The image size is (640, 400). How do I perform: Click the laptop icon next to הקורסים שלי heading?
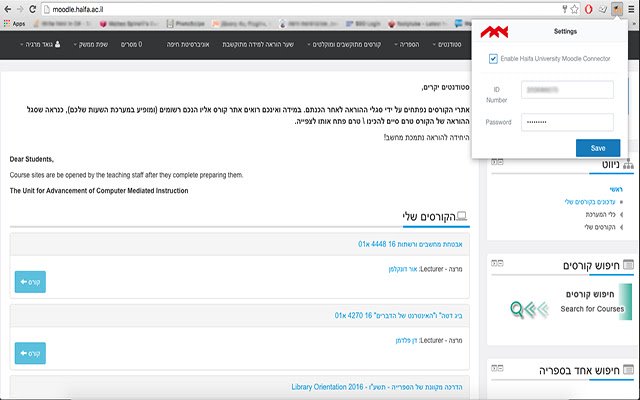click(462, 216)
